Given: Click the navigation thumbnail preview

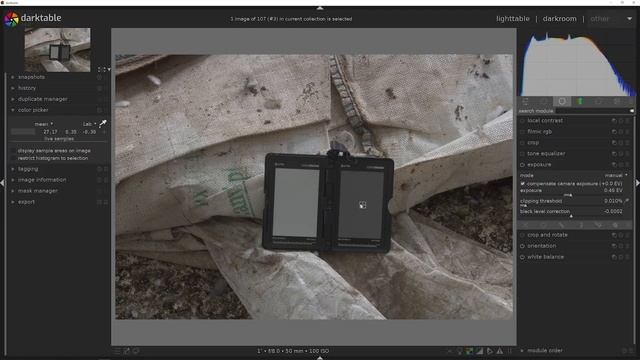Looking at the screenshot, I should point(57,50).
